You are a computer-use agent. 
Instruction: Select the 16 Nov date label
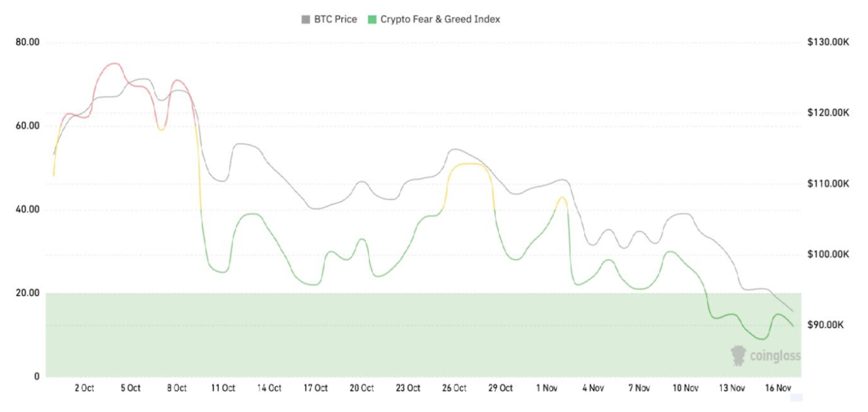pyautogui.click(x=778, y=388)
